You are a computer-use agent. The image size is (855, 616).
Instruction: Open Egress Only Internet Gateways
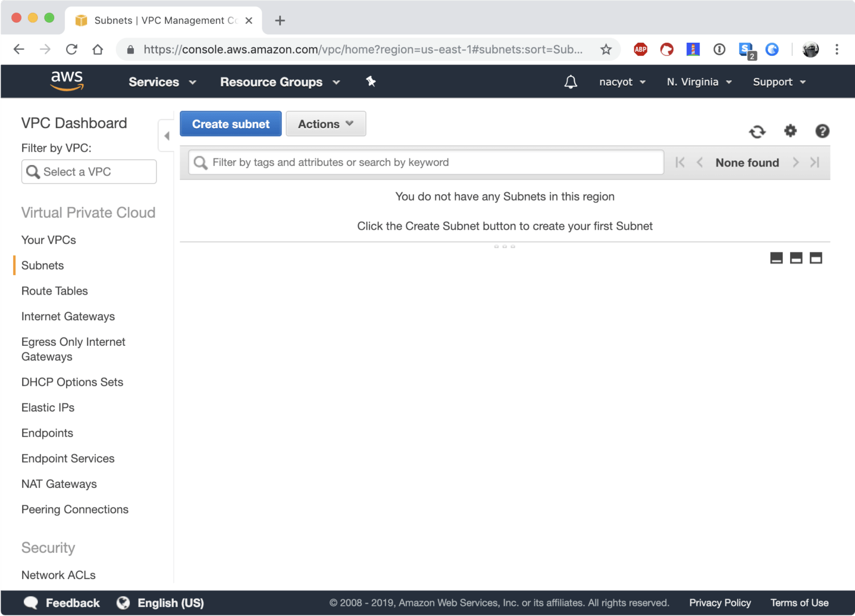click(73, 349)
